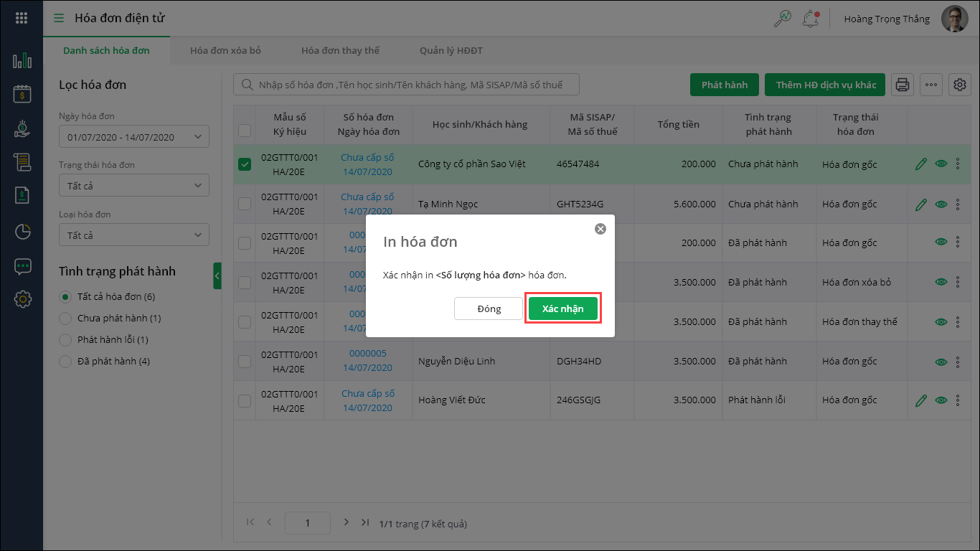Open the Ngày hóa đơn date range dropdown

pyautogui.click(x=134, y=136)
